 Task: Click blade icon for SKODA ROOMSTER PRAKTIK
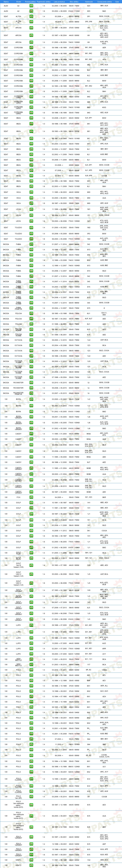pyautogui.click(x=31, y=393)
